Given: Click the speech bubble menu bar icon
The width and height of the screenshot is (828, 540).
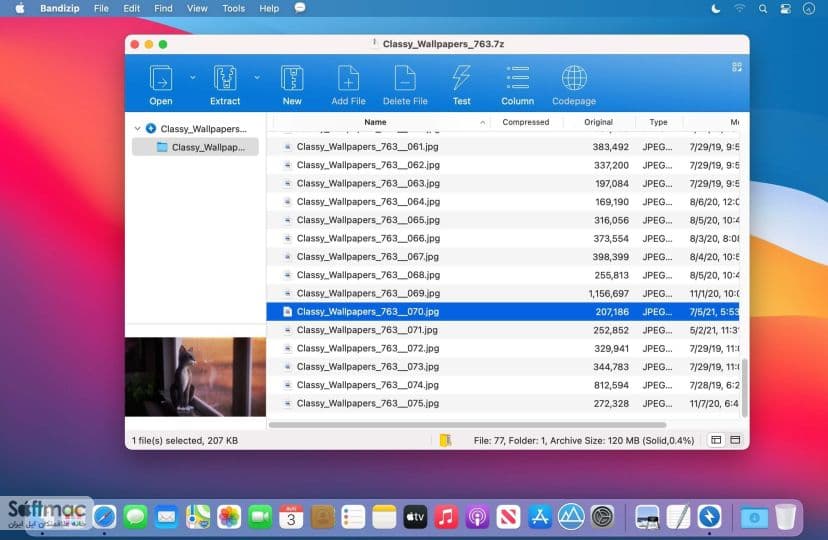Looking at the screenshot, I should 300,8.
